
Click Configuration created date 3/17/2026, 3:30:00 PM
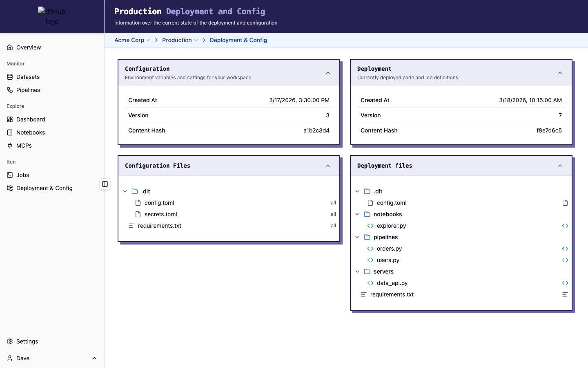click(x=299, y=100)
